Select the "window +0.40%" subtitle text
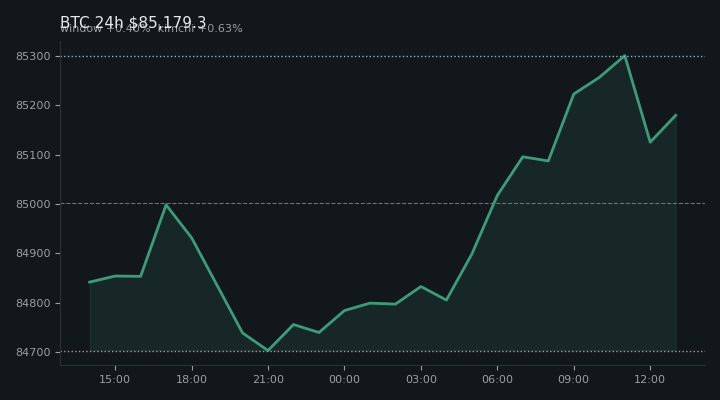The image size is (720, 400). click(105, 28)
